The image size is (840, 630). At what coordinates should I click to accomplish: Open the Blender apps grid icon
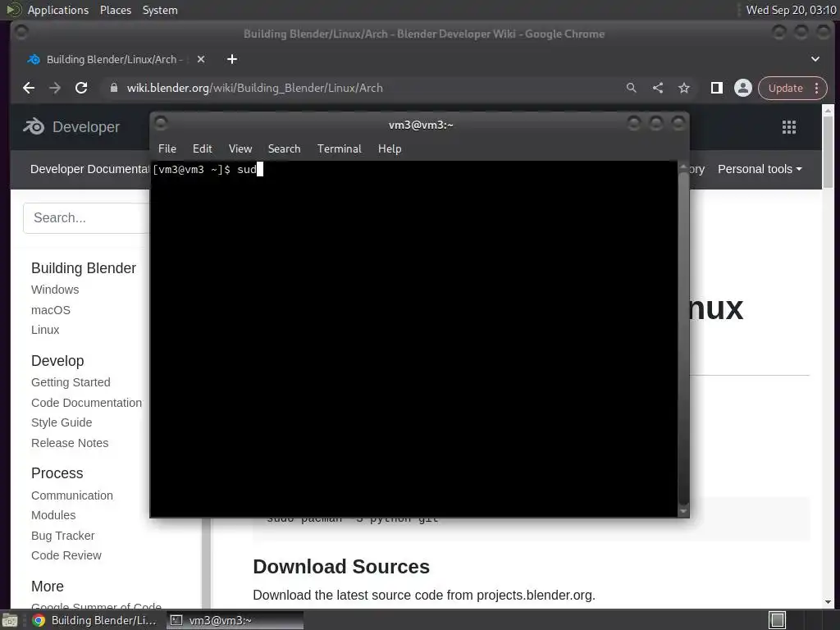[x=789, y=127]
